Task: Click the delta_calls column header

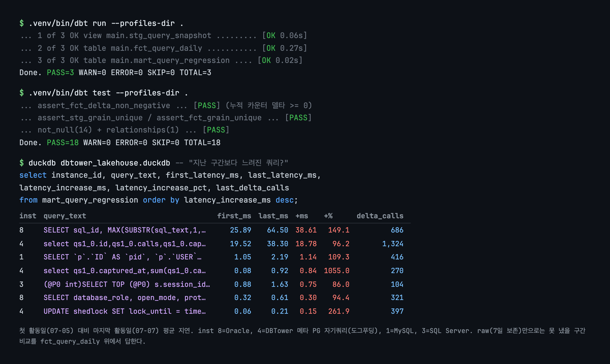Action: [x=380, y=216]
